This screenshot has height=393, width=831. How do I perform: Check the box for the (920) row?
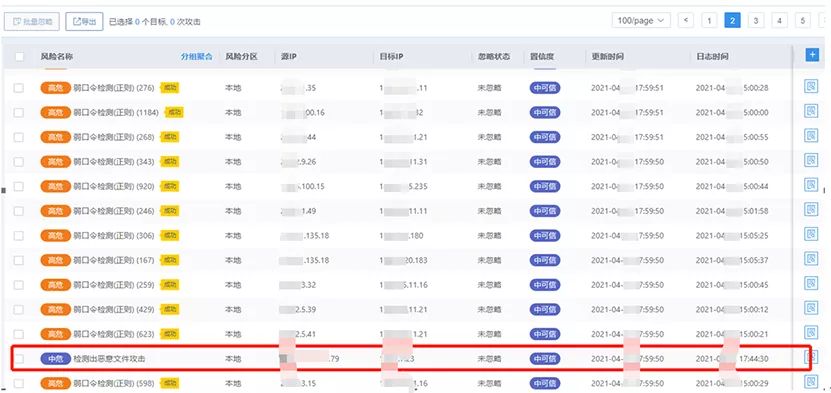19,186
